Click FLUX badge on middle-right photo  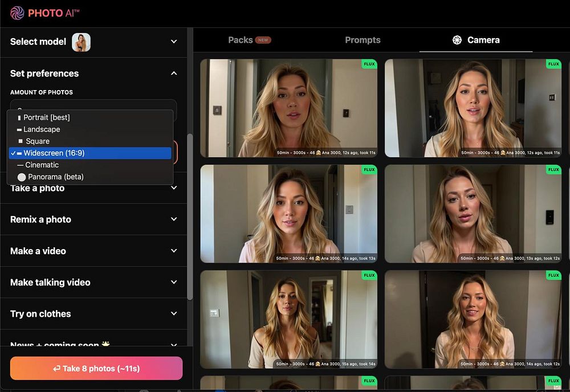pos(553,170)
